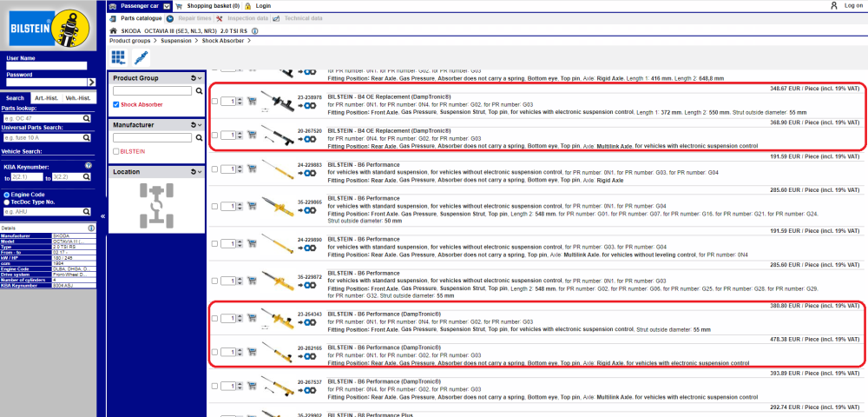
Task: Open vehicle info icon after 2.0 TSI RS
Action: 254,31
